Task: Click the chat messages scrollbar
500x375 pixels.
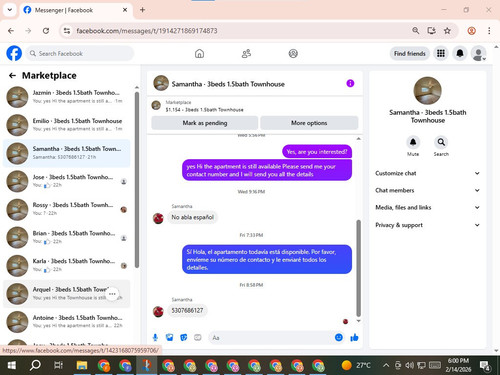Action: point(359,268)
